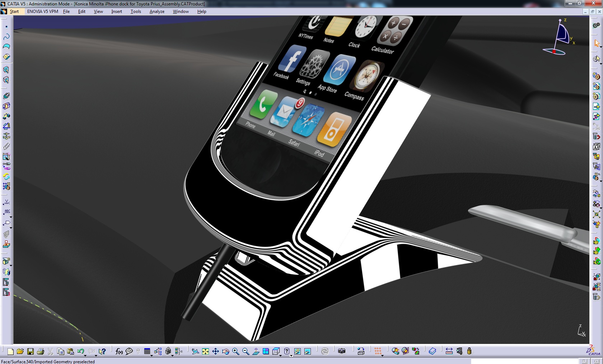
Task: Click the command input field in status bar
Action: coord(525,361)
